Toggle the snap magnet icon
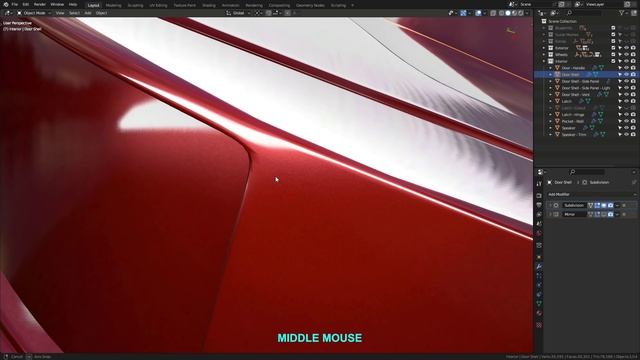Viewport: 640px width, 360px height. [x=269, y=13]
